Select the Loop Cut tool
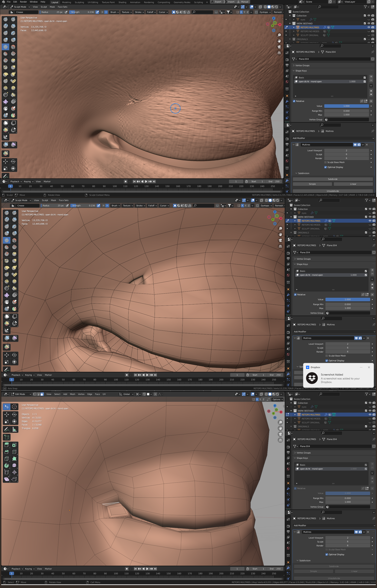Screen dimensions: 377x588 point(14,452)
